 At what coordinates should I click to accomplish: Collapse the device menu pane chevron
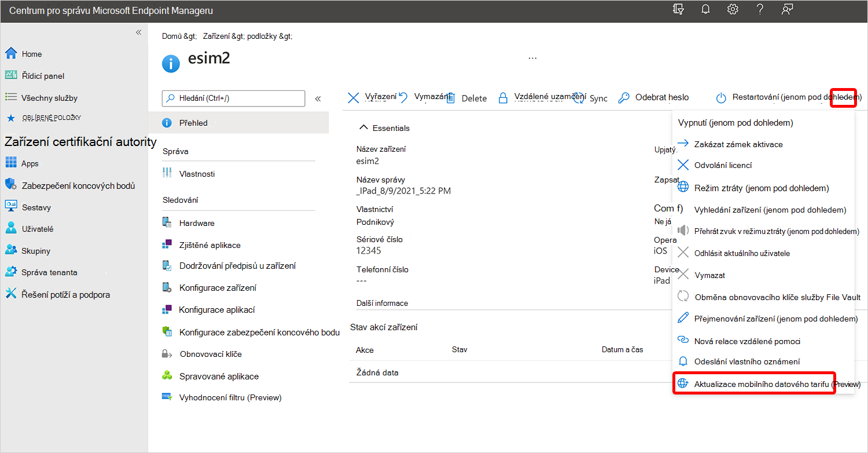(318, 98)
